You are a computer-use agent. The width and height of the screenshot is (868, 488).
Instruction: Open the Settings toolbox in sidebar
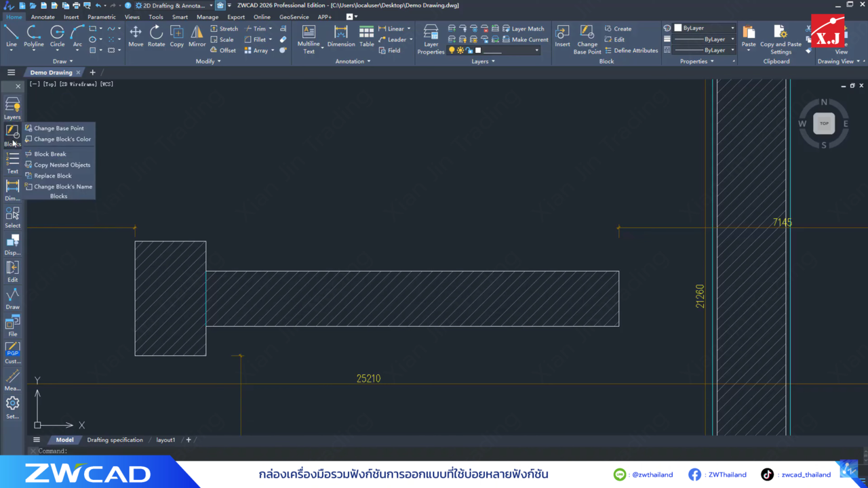12,407
